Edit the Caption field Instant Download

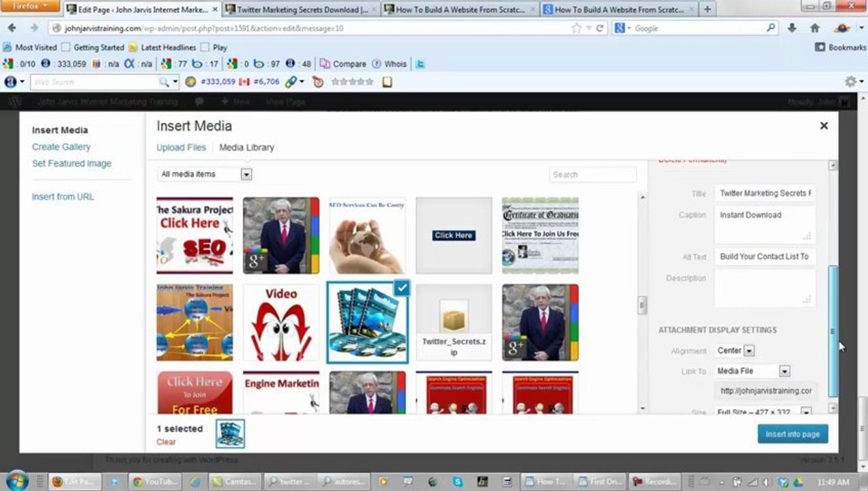point(765,224)
